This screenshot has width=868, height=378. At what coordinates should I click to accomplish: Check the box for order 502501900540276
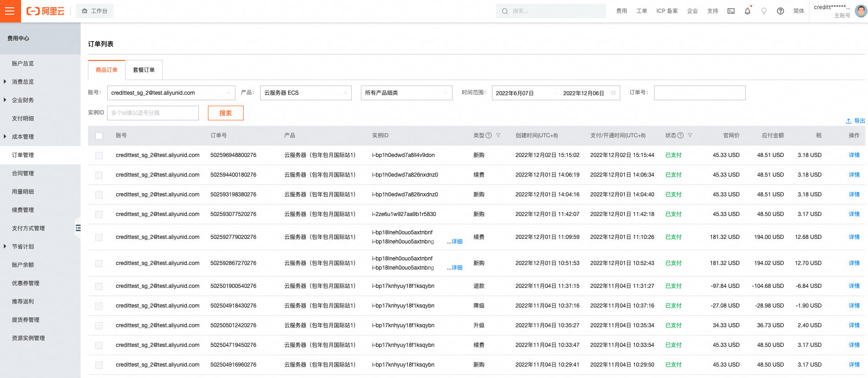coord(99,286)
